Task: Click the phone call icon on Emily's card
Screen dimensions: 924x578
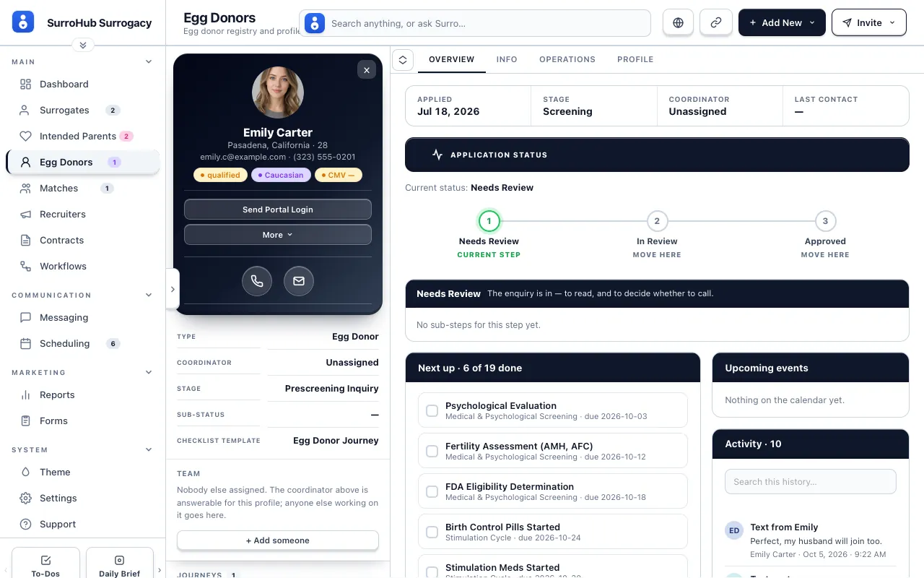Action: pos(257,281)
